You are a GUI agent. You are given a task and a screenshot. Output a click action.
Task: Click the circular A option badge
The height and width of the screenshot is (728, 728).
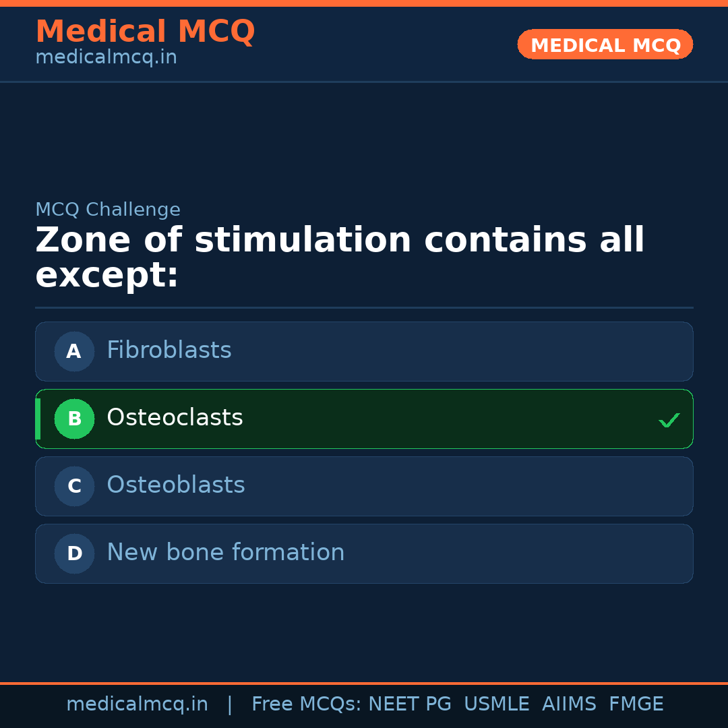pos(74,351)
